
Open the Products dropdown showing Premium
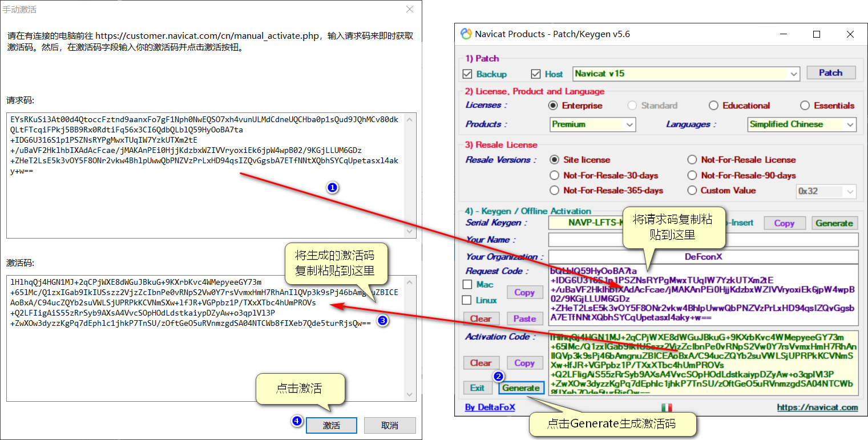pos(629,124)
